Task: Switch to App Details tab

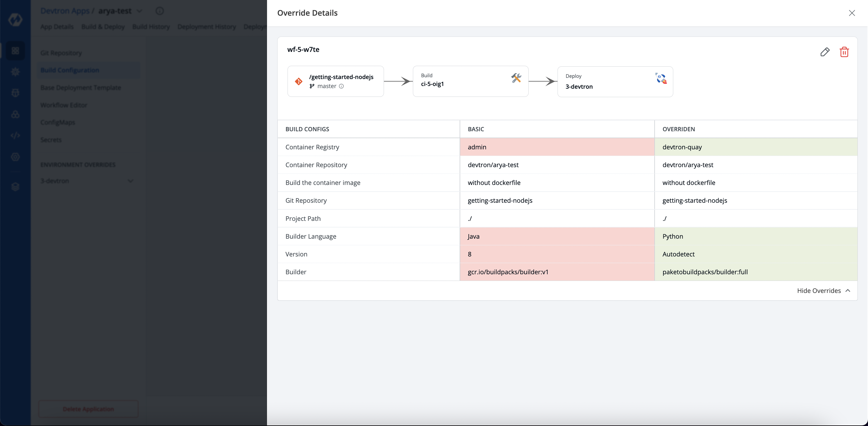Action: (57, 27)
